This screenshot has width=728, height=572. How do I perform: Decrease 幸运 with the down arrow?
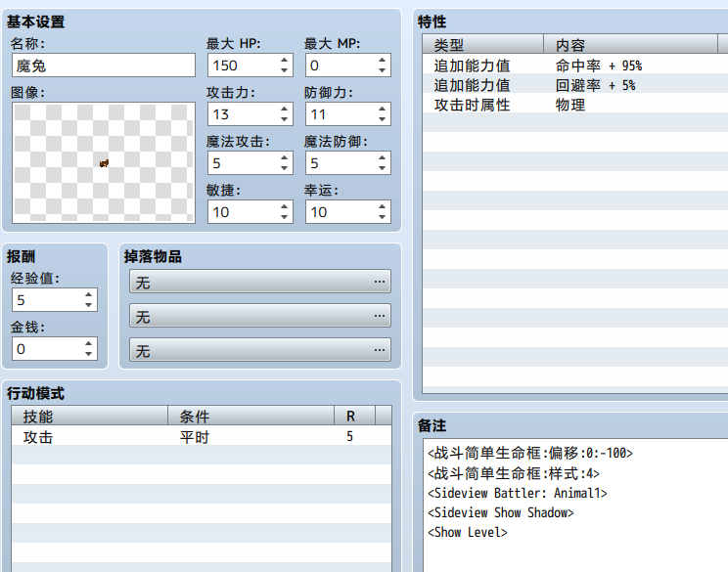click(x=382, y=217)
